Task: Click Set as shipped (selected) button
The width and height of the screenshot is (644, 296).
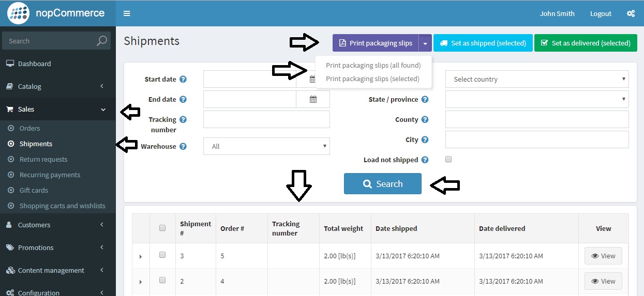Action: 483,43
